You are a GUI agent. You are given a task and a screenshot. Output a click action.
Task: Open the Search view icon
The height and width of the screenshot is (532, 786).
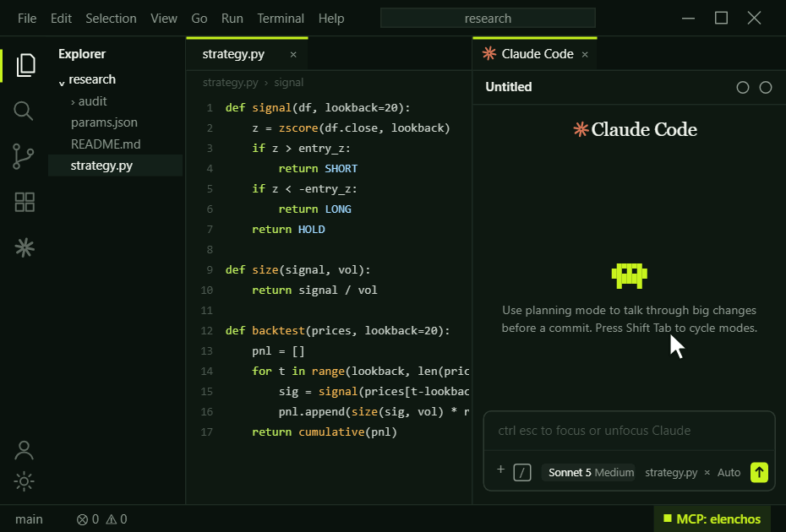24,111
